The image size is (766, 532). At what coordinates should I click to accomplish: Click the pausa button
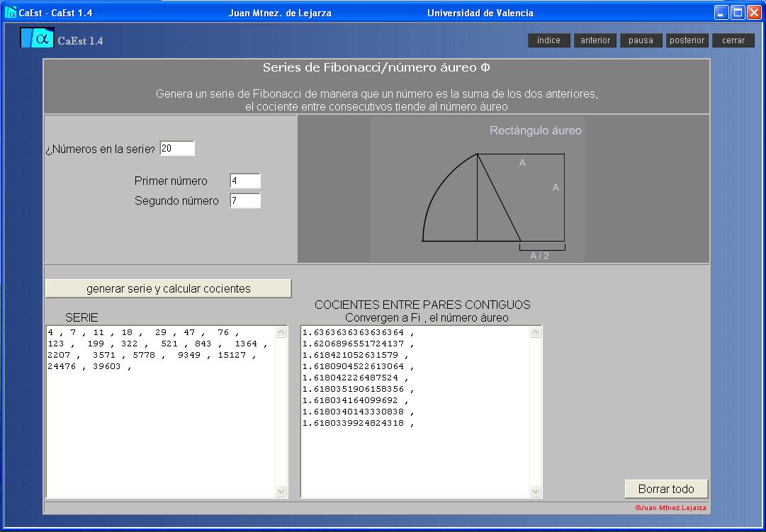click(x=641, y=40)
